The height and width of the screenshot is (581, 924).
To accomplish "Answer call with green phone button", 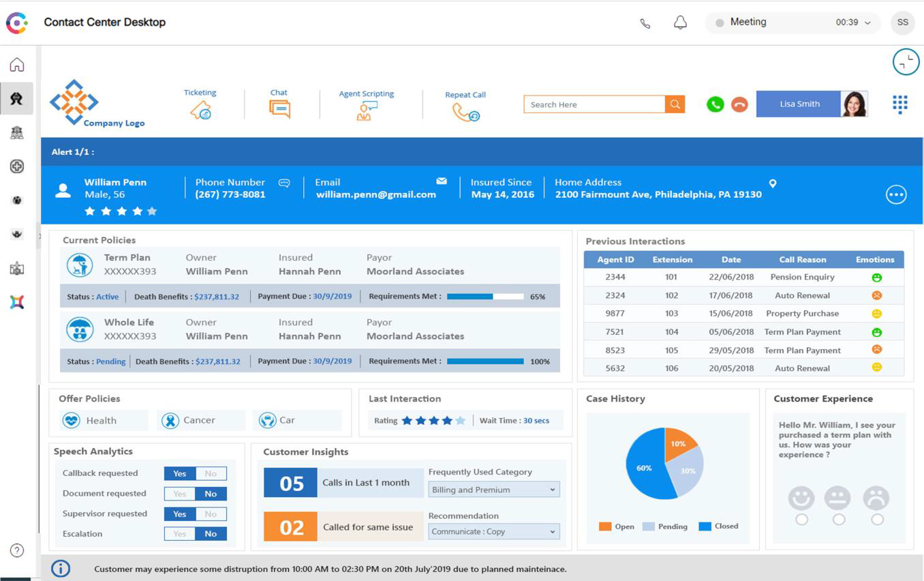I will click(x=715, y=104).
